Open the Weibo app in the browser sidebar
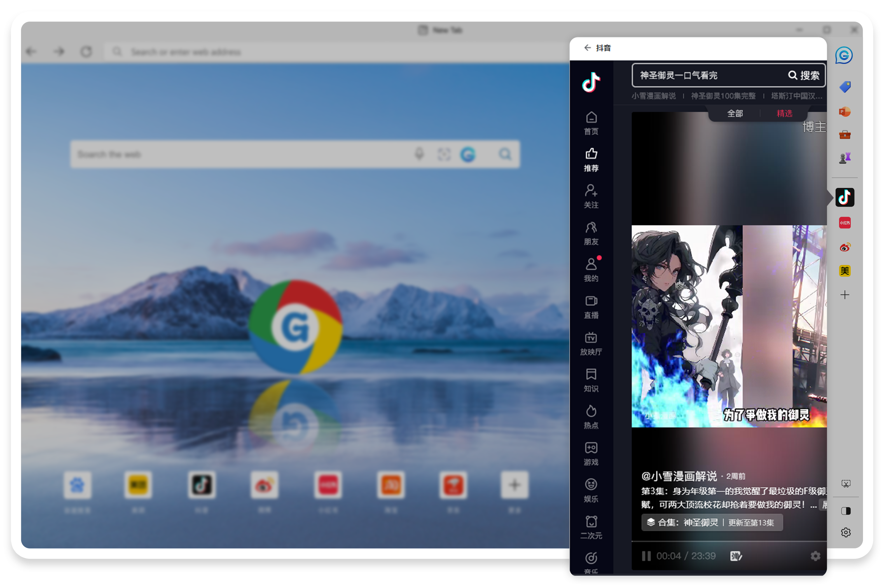 (845, 247)
